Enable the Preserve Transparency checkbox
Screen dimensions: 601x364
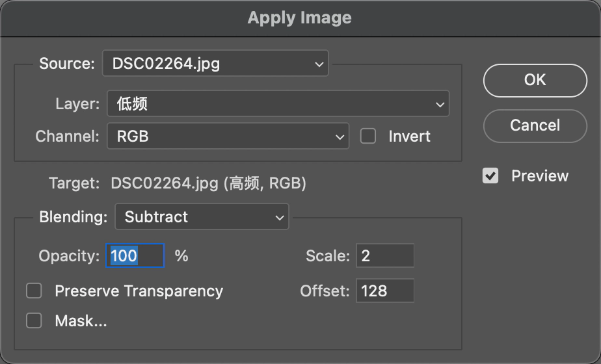pyautogui.click(x=34, y=291)
